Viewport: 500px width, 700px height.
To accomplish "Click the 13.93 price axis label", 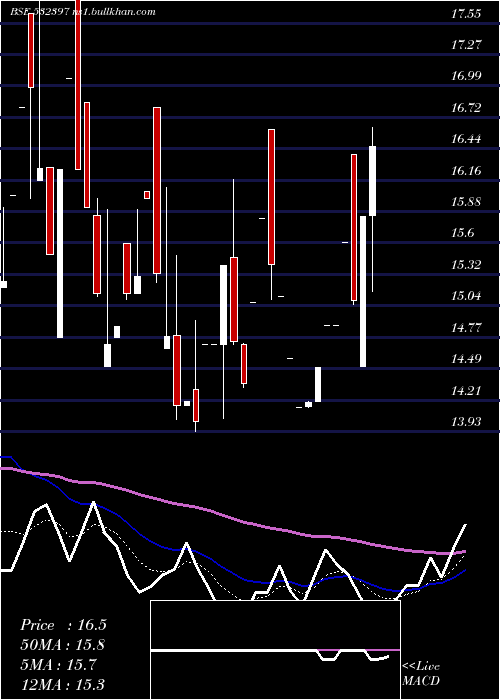I will click(x=466, y=422).
